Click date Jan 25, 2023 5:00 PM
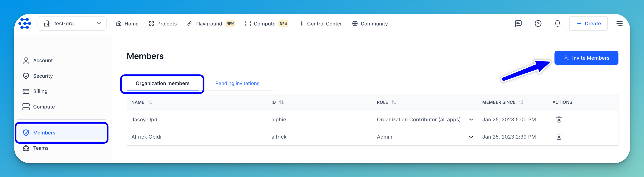Screen dimensions: 644x177 pyautogui.click(x=509, y=120)
